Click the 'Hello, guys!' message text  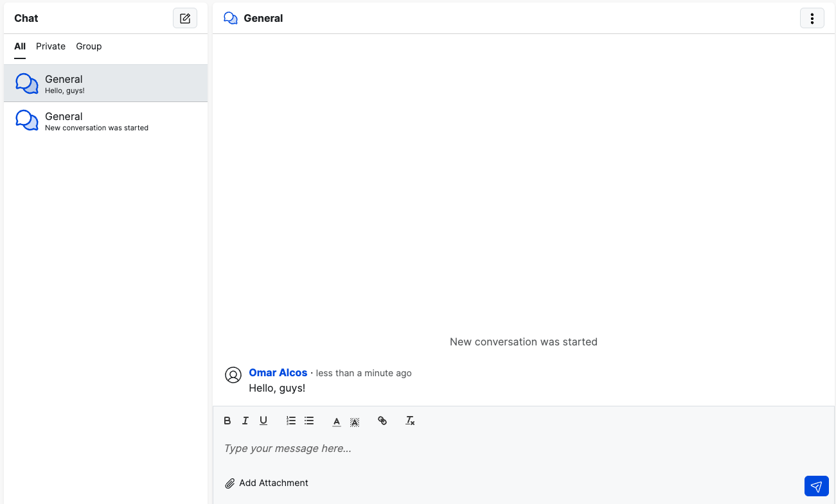277,388
